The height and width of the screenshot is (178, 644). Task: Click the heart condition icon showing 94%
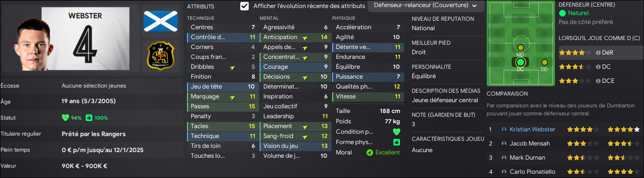65,117
